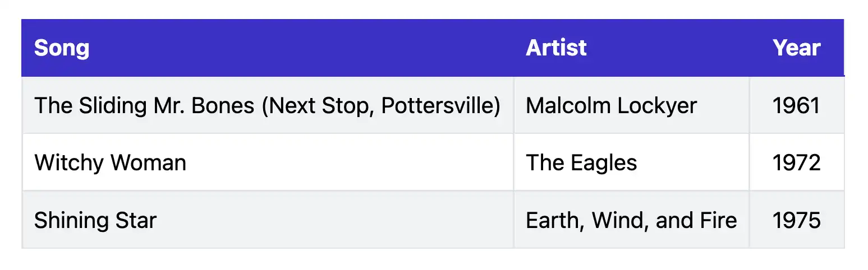Click the word Woman in Witchy Woman
The width and height of the screenshot is (868, 270).
148,163
